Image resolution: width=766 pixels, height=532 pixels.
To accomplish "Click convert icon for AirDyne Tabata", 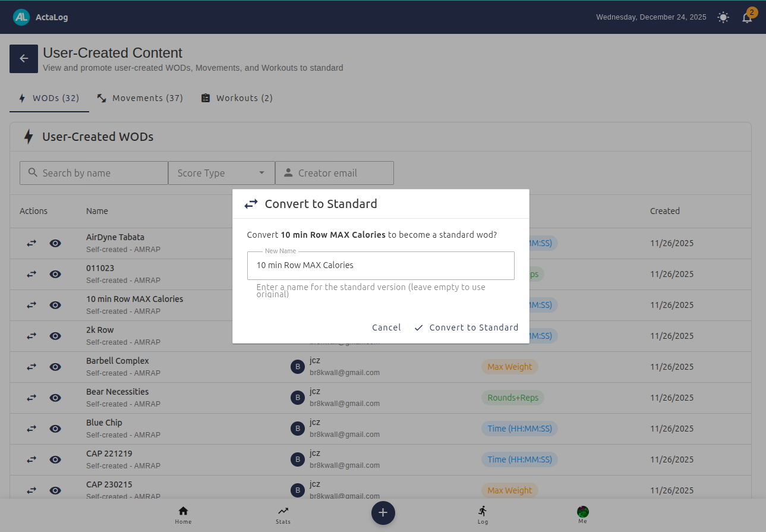I will [x=31, y=243].
